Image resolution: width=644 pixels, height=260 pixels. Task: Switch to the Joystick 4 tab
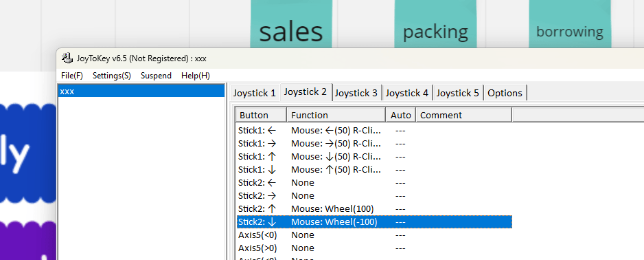point(407,93)
